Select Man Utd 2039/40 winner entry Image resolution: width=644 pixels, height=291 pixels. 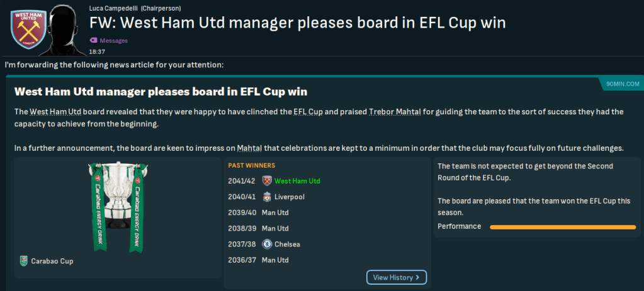[275, 212]
